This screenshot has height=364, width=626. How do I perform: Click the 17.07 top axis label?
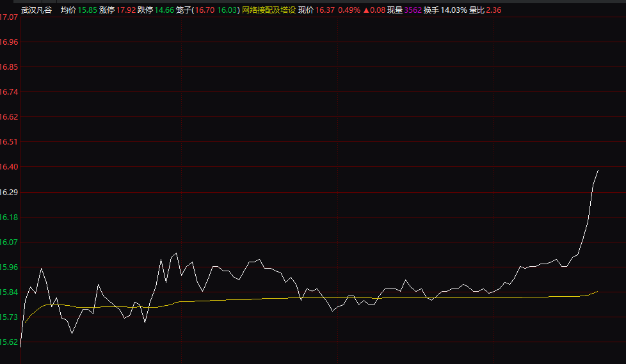click(x=9, y=17)
